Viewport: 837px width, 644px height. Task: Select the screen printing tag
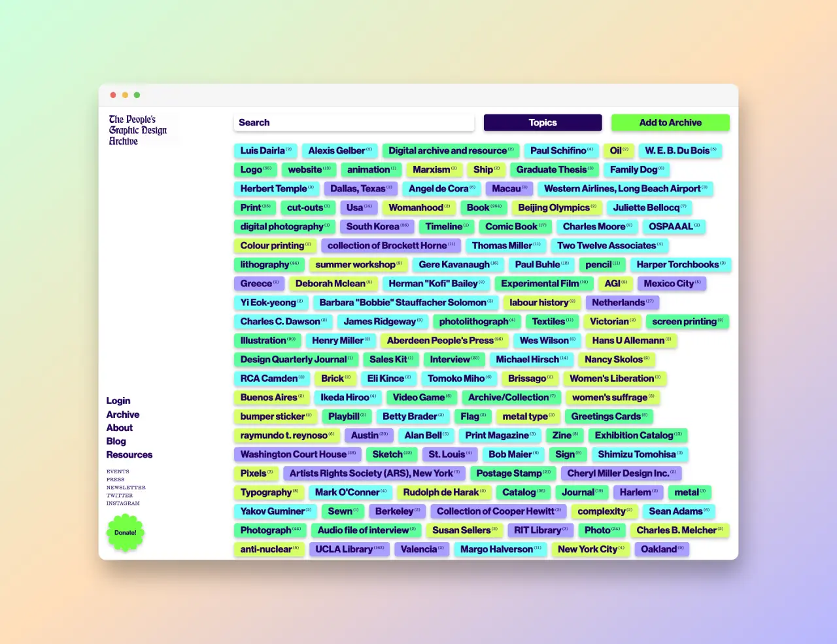point(687,321)
